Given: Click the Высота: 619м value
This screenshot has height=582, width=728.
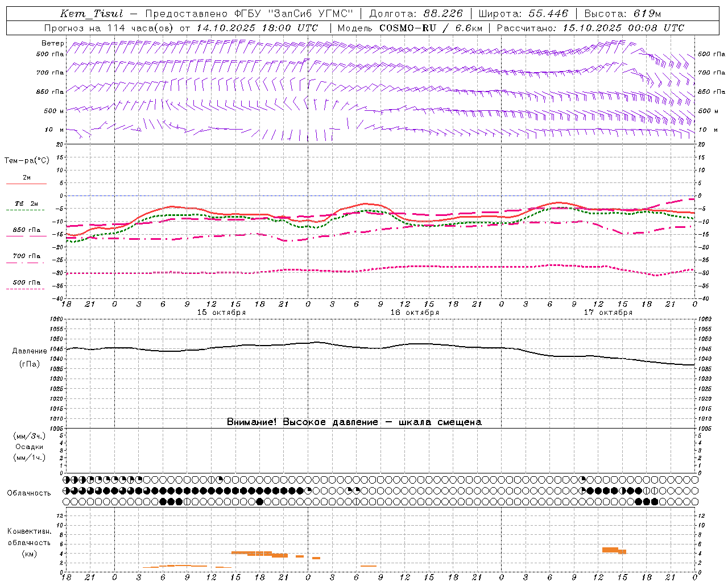Looking at the screenshot, I should pos(623,14).
